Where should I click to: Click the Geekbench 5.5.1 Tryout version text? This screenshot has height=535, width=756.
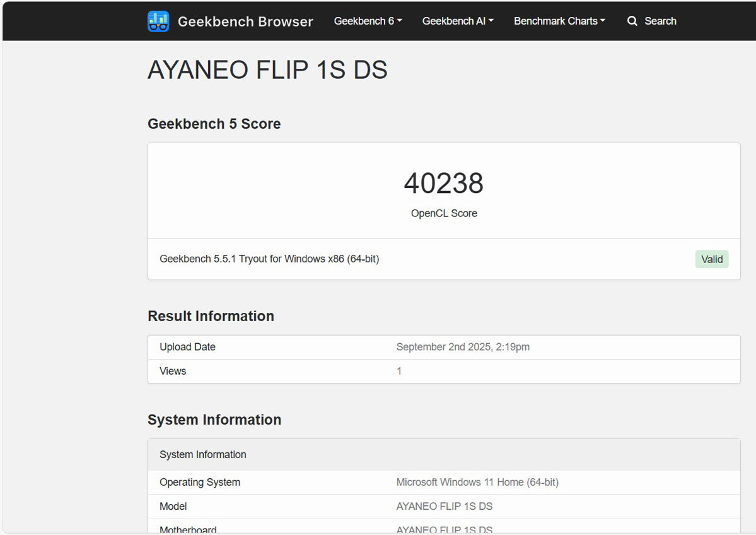(269, 259)
